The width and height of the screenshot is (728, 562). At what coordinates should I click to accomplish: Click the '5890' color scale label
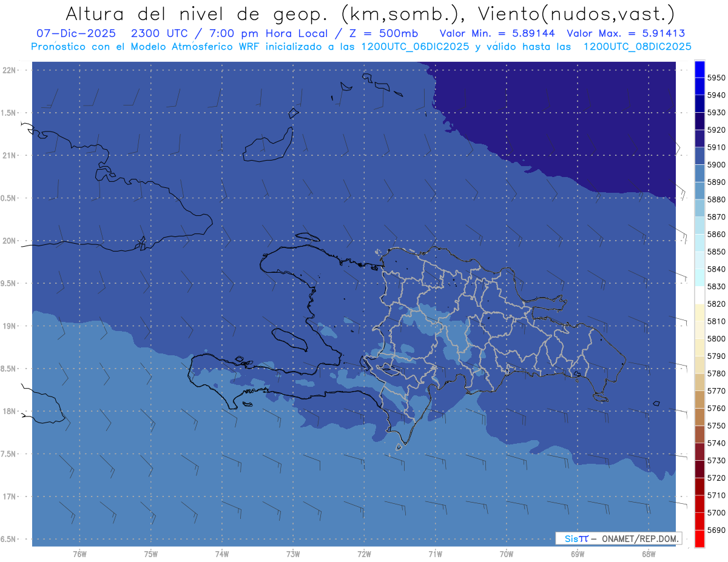(716, 182)
